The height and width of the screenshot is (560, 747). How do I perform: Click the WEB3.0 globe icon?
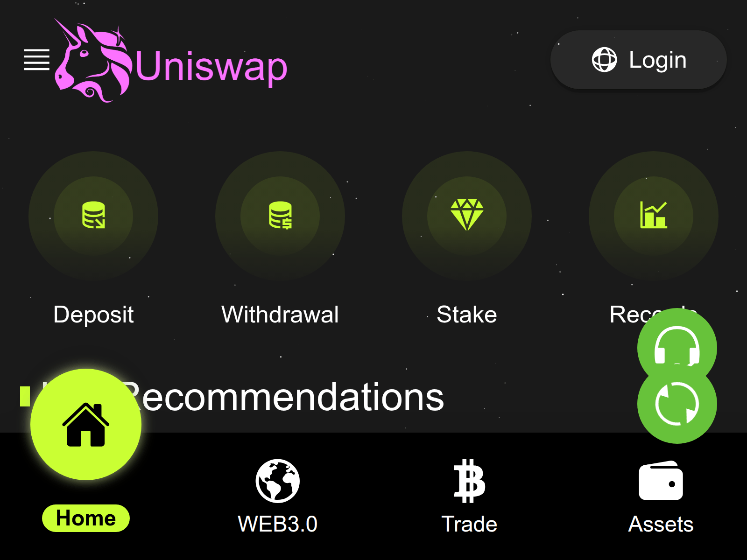tap(278, 481)
